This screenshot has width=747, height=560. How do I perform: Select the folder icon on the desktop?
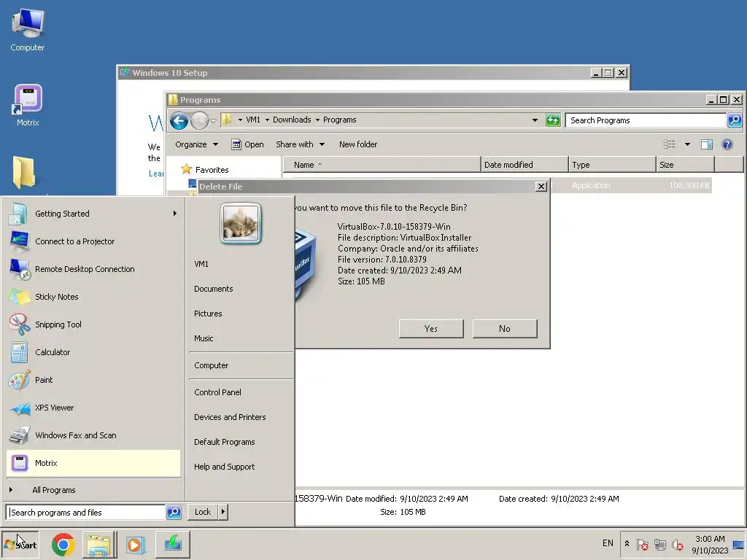click(24, 172)
